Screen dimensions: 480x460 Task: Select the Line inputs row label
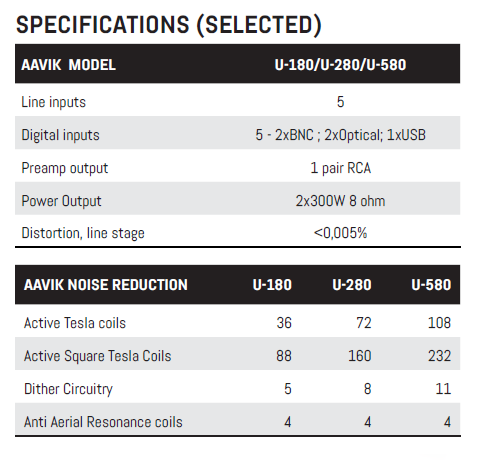point(53,102)
